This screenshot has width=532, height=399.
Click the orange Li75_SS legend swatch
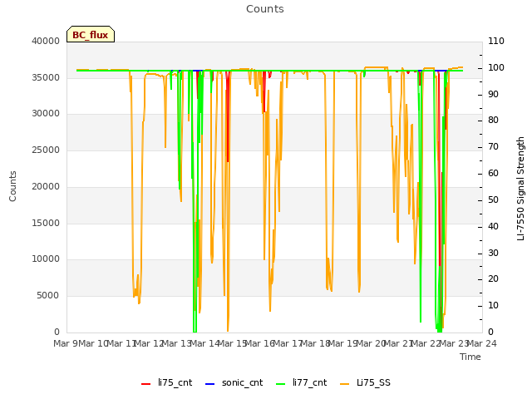pos(344,384)
